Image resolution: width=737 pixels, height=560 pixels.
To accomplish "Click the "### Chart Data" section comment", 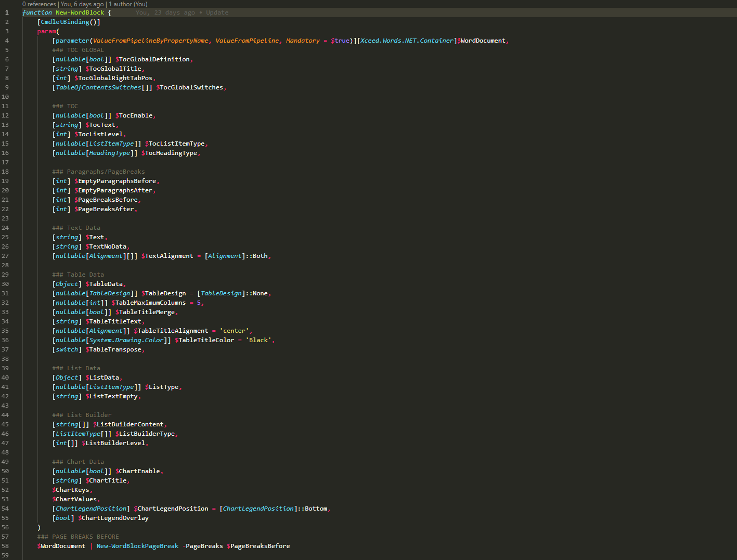I will (x=78, y=461).
